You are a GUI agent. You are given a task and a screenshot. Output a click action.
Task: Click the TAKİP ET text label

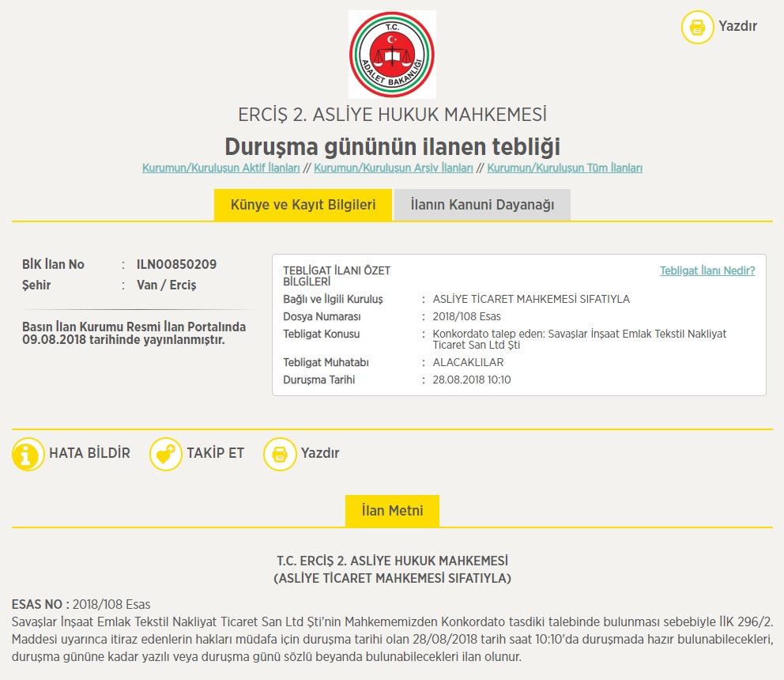(x=215, y=454)
